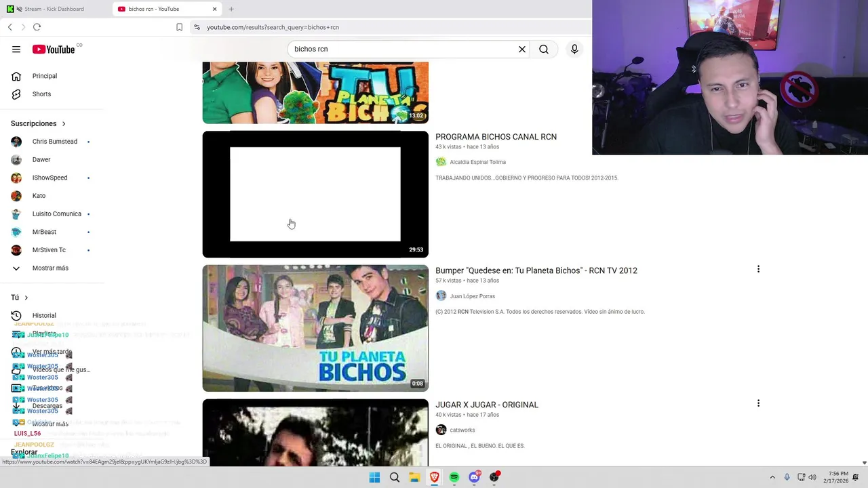Expand subscriptions with Mostrar más
This screenshot has width=868, height=488.
coord(52,268)
